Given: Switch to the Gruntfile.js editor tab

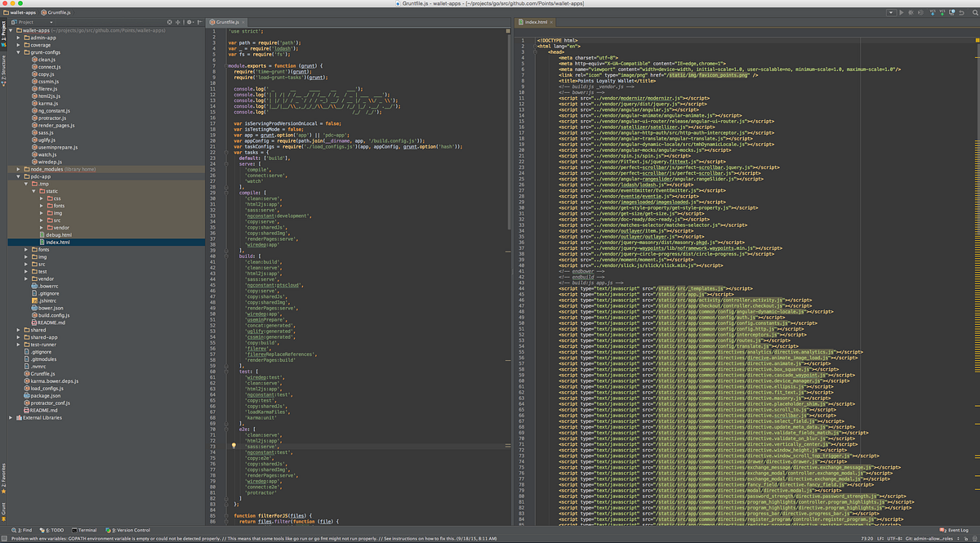Looking at the screenshot, I should tap(230, 22).
